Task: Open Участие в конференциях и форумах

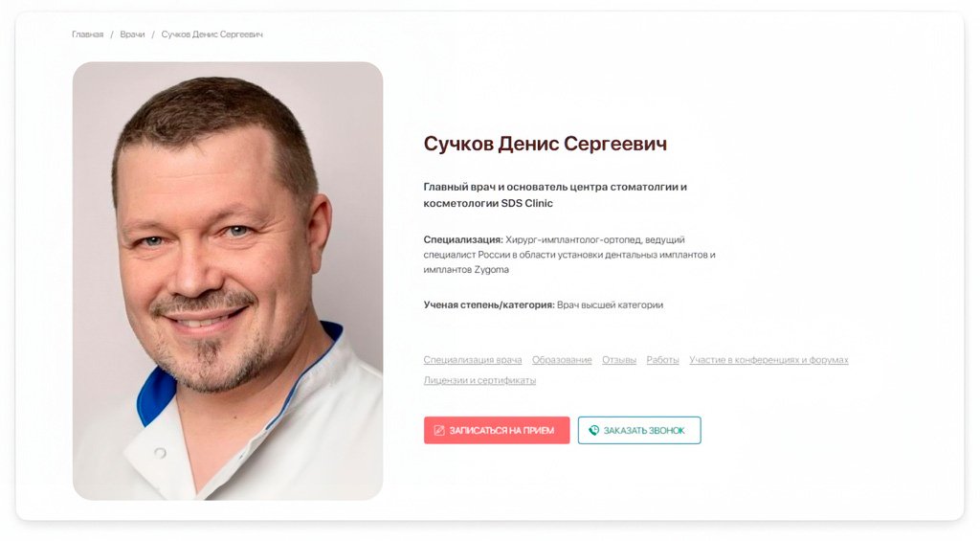Action: [x=768, y=360]
